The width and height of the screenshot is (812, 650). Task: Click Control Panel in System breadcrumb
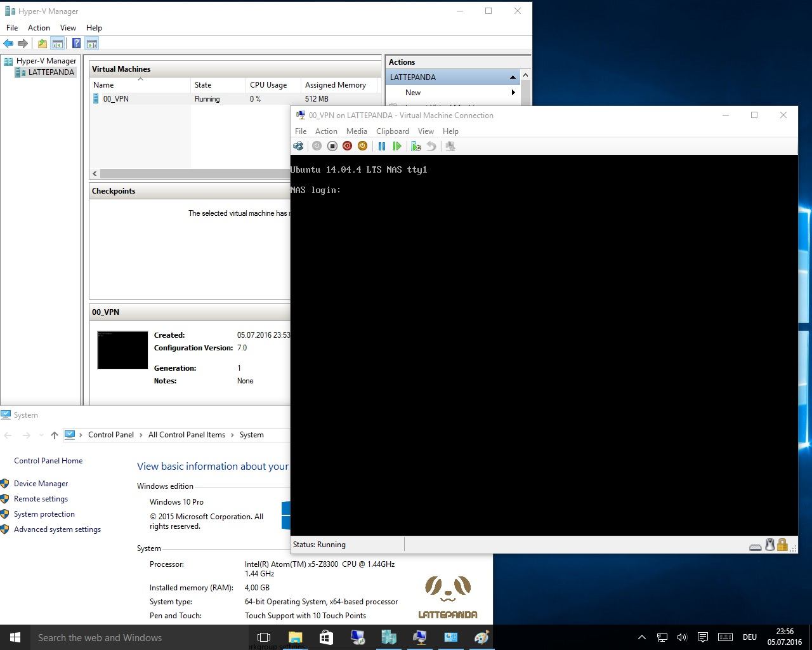click(111, 435)
